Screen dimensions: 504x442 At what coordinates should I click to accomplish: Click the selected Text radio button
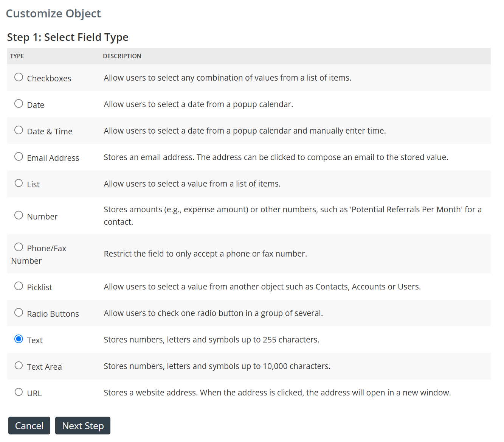pyautogui.click(x=19, y=339)
